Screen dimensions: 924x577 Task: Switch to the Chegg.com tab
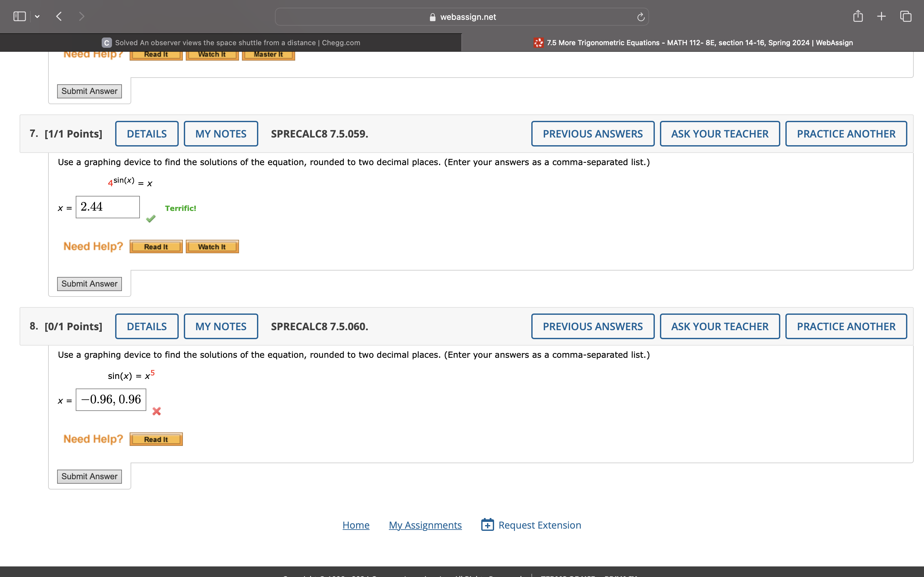(231, 43)
